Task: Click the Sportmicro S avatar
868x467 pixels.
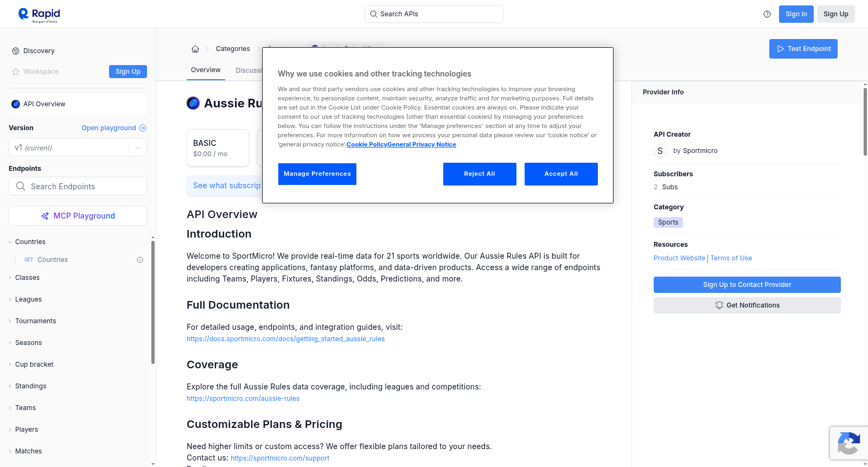Action: (x=660, y=151)
